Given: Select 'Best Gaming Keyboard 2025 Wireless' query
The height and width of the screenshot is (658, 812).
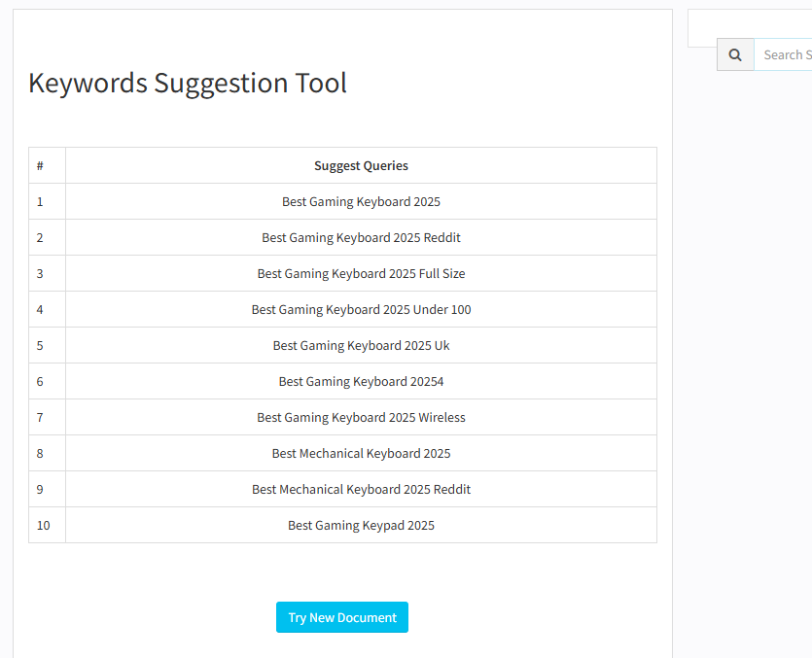Looking at the screenshot, I should pyautogui.click(x=361, y=417).
